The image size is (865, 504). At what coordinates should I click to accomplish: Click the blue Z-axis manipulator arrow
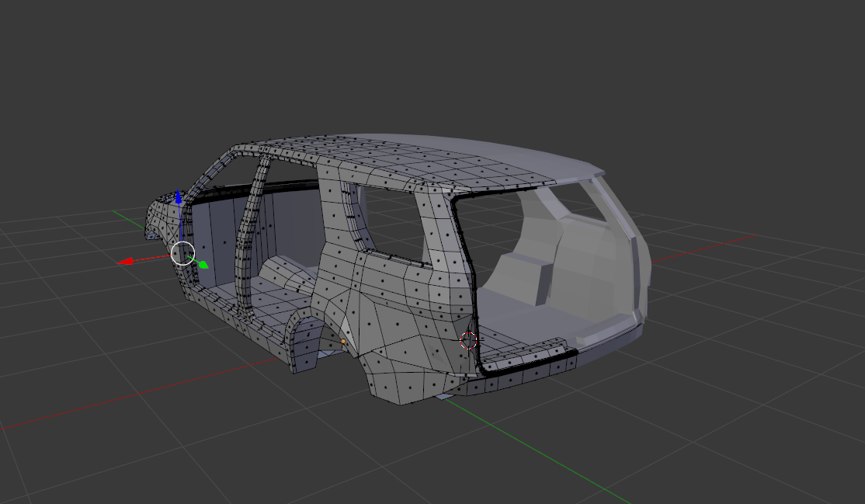pyautogui.click(x=178, y=196)
